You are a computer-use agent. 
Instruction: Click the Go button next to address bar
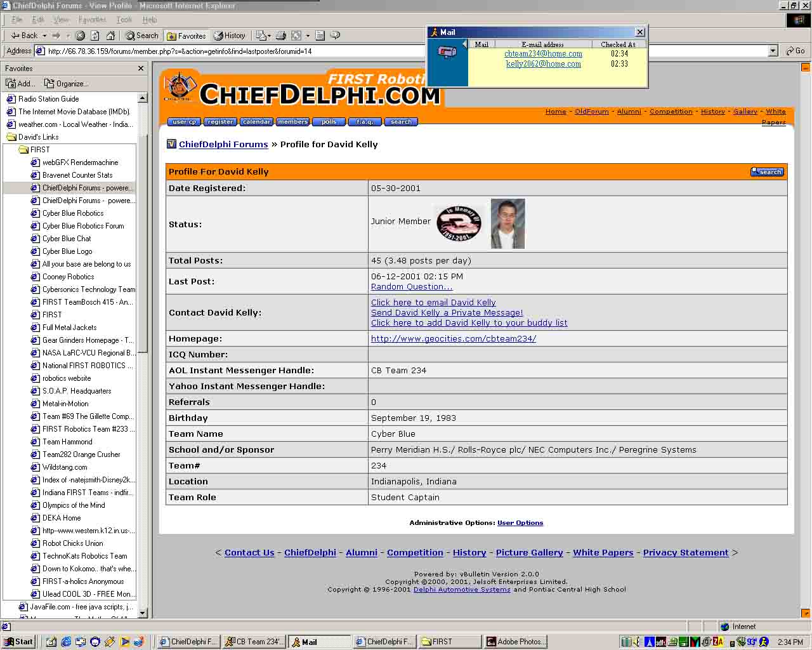[795, 51]
